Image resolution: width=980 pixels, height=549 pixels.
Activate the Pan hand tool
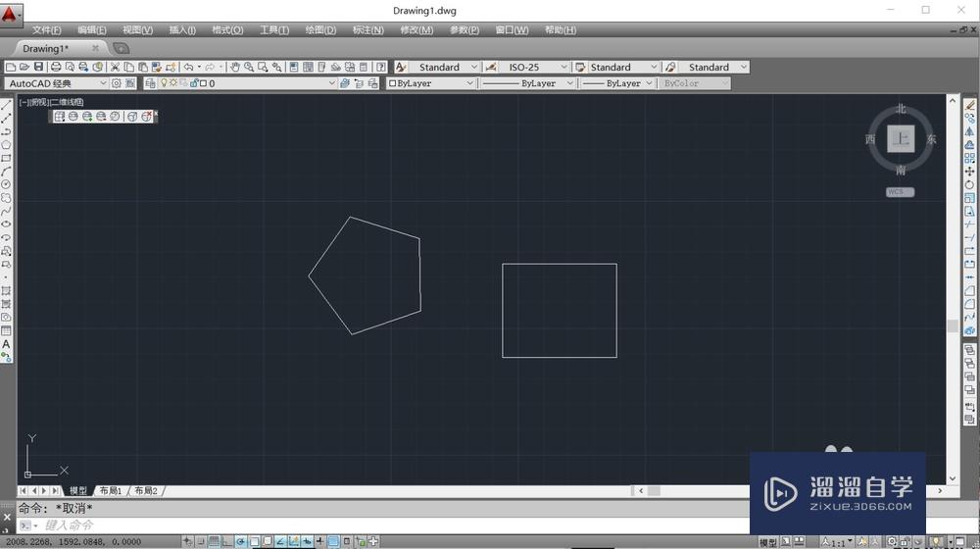(x=235, y=67)
